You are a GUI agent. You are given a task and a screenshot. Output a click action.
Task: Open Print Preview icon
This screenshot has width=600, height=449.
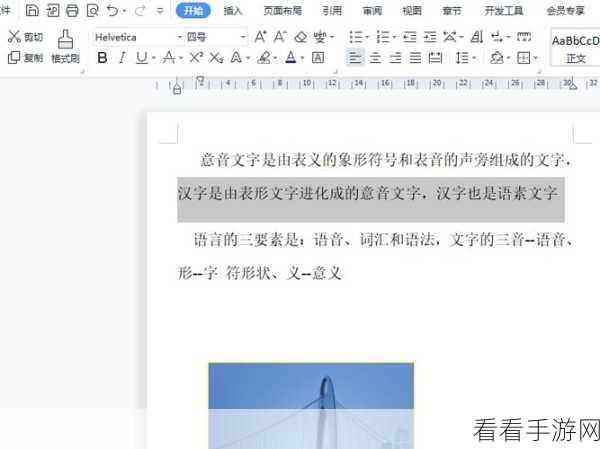click(x=93, y=10)
